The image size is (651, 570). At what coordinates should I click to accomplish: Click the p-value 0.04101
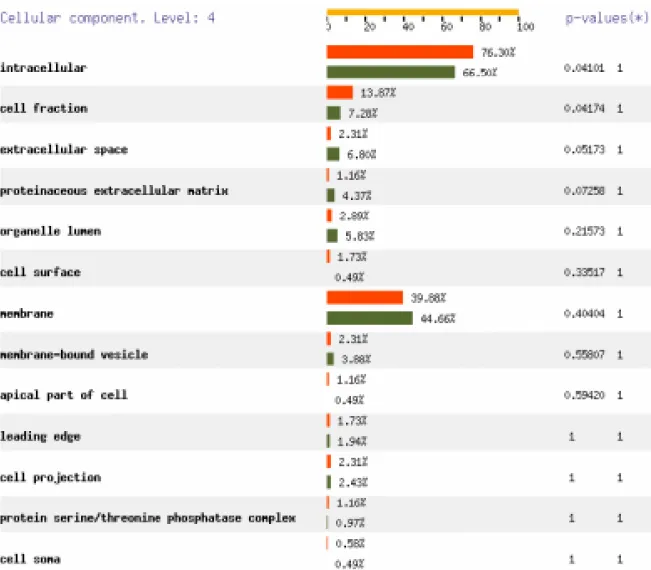[584, 68]
